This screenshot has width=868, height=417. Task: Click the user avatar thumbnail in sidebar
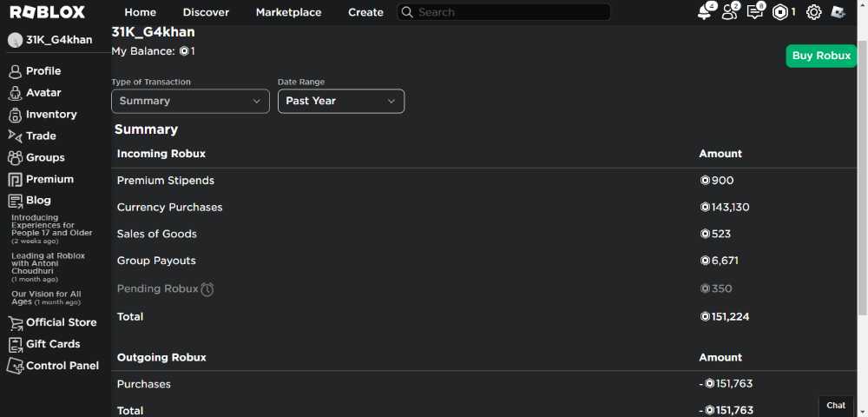point(15,40)
